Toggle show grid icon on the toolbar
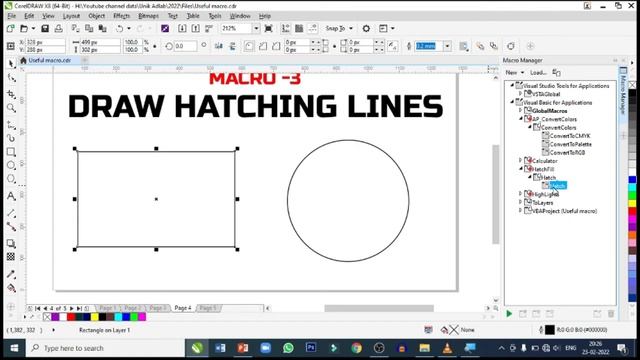Screen dimensions: 640x360 (299, 28)
